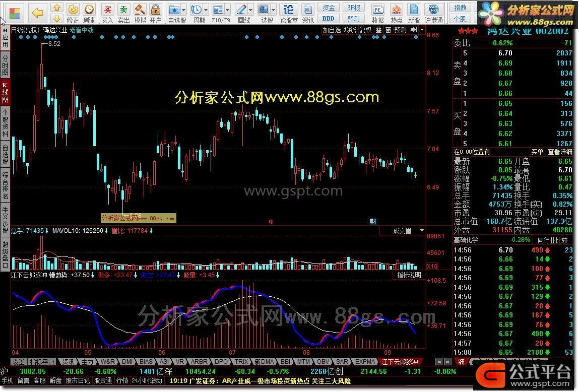Click 指标说明 indicator description button
This screenshot has height=392, width=579.
[x=409, y=276]
